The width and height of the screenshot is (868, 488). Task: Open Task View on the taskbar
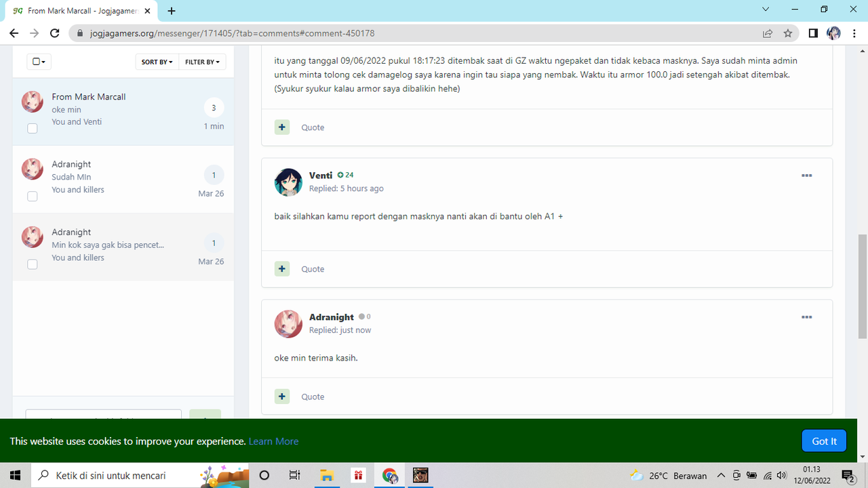click(294, 476)
